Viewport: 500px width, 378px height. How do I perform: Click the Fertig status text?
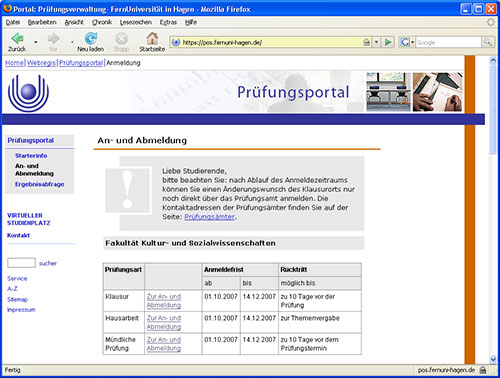(x=12, y=370)
